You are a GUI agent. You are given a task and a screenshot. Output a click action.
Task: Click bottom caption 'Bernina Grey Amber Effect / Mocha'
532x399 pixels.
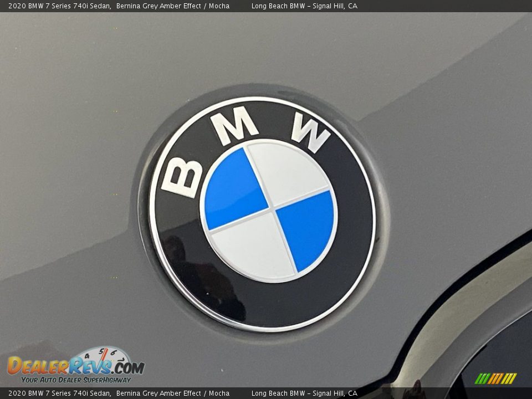point(173,393)
